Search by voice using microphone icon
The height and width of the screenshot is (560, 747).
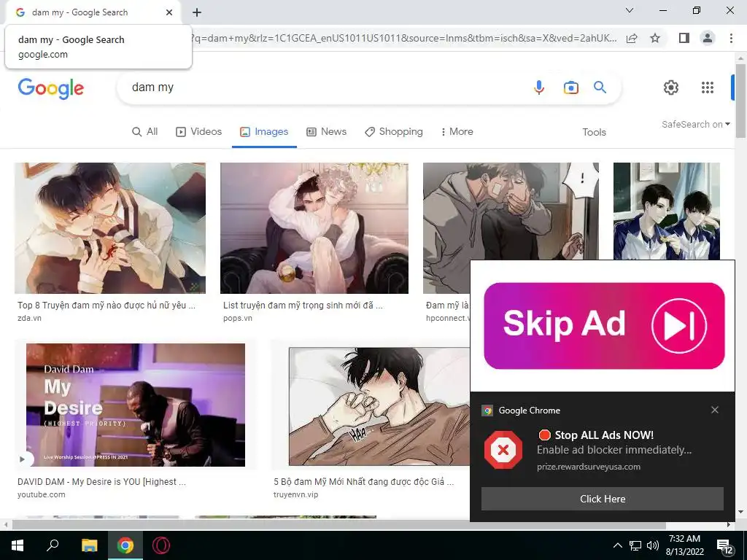(x=539, y=87)
